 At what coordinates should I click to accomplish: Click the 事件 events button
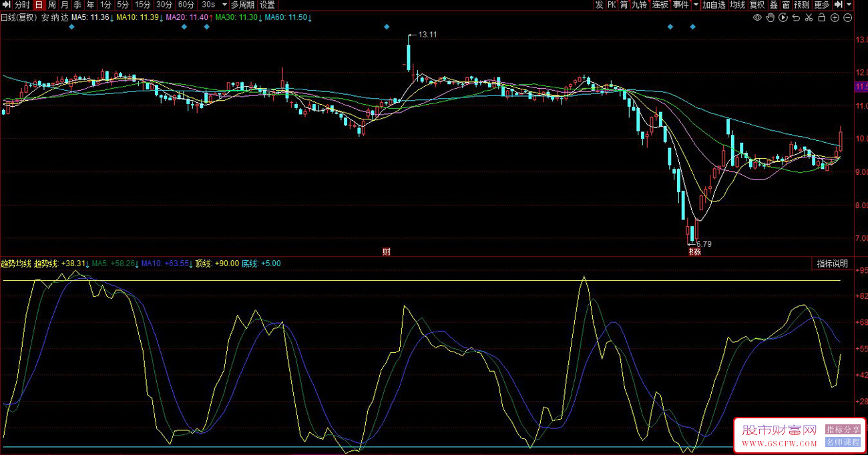(x=680, y=5)
